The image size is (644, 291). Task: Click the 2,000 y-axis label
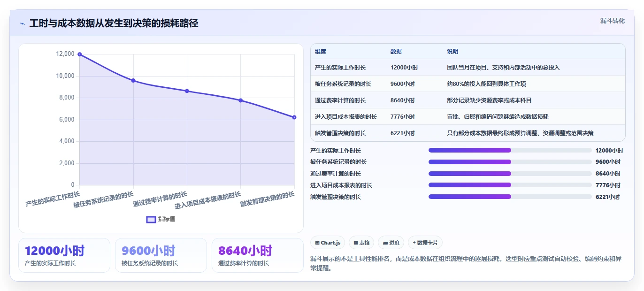tap(67, 163)
